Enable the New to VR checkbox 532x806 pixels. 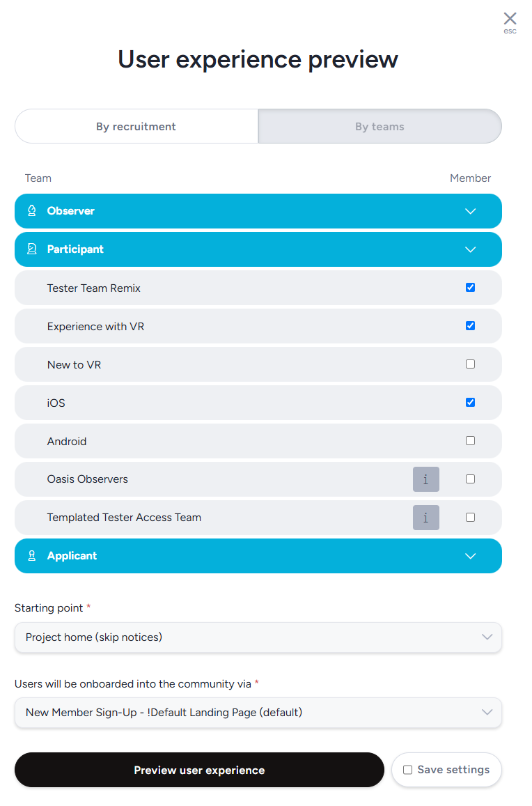pos(470,364)
